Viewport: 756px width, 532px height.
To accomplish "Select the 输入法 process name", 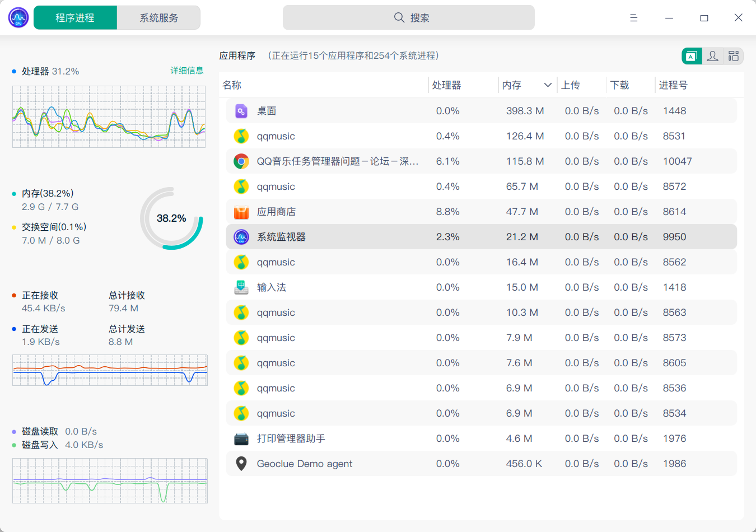I will [x=272, y=287].
